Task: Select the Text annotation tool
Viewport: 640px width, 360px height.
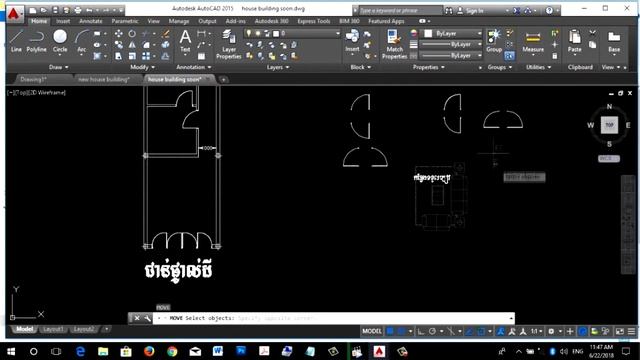Action: tap(185, 41)
